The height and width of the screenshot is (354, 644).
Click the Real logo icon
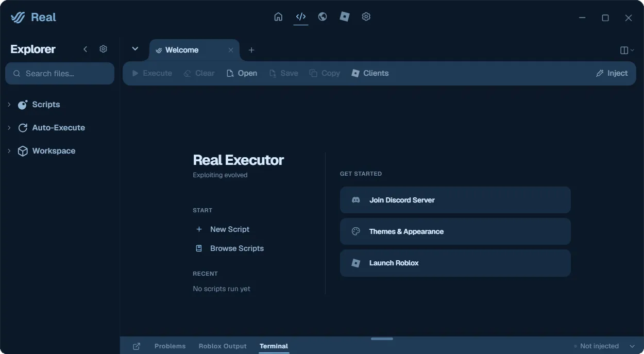[x=18, y=17]
